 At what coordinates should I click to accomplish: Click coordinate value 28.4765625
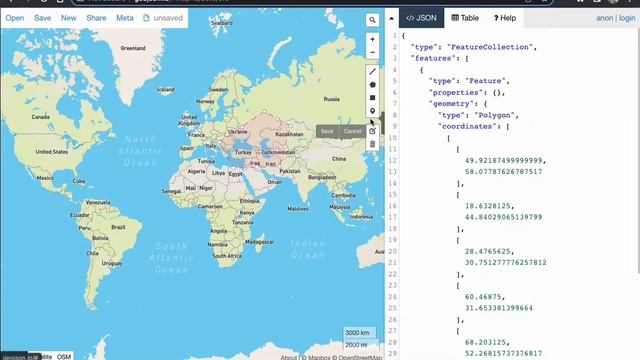point(487,251)
